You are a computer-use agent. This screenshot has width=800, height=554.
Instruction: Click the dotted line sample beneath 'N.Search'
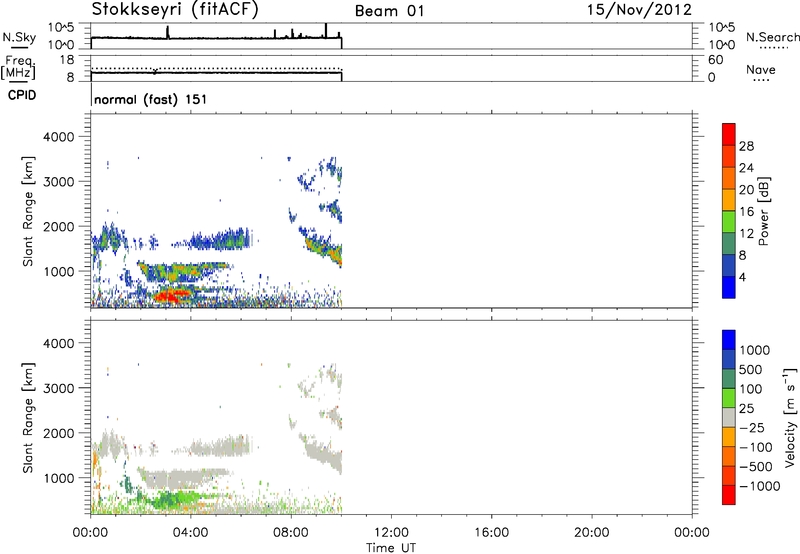coord(773,47)
